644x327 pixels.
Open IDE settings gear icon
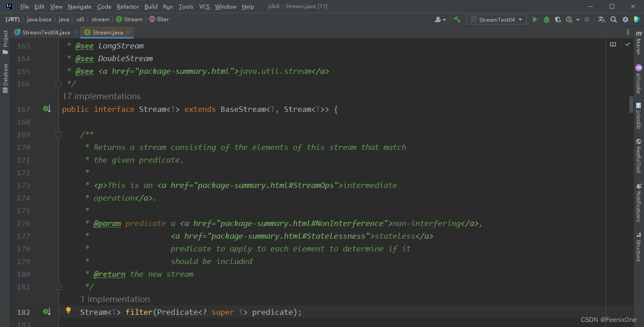coord(625,19)
